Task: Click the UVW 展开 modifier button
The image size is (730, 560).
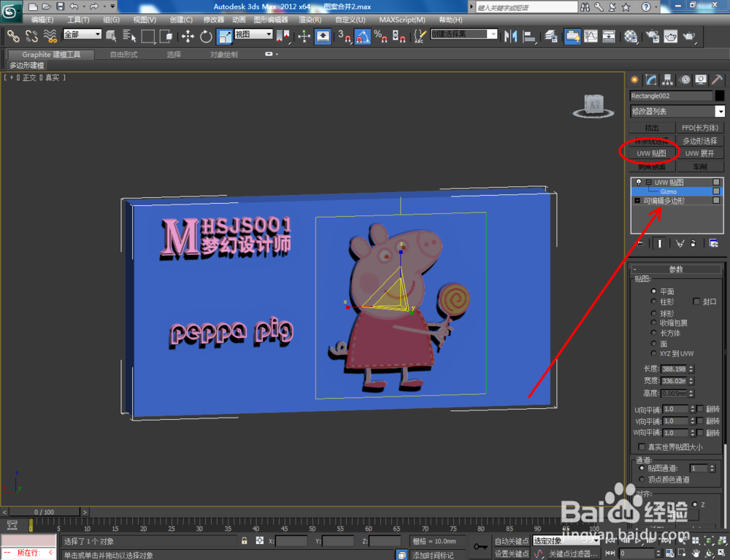Action: pos(700,153)
